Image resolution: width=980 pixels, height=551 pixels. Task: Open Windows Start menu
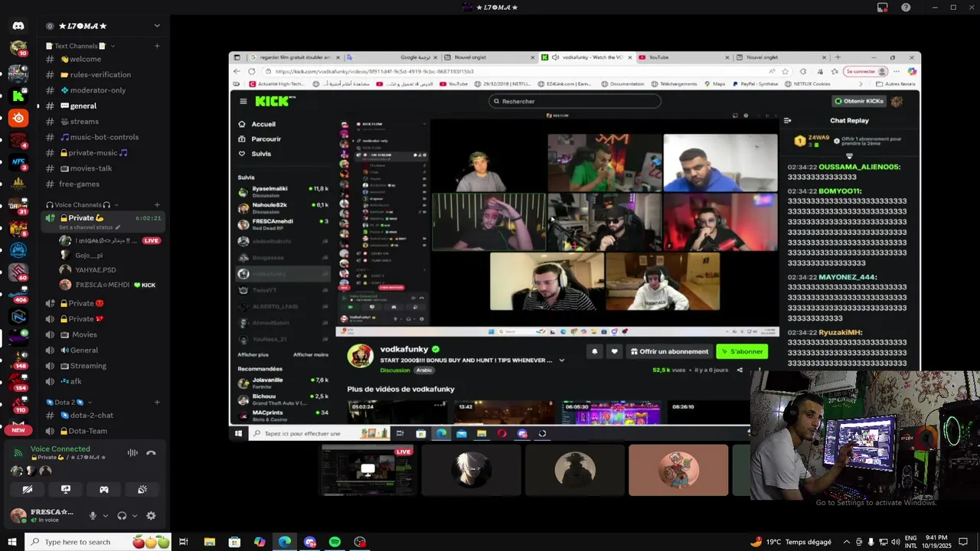coord(12,542)
